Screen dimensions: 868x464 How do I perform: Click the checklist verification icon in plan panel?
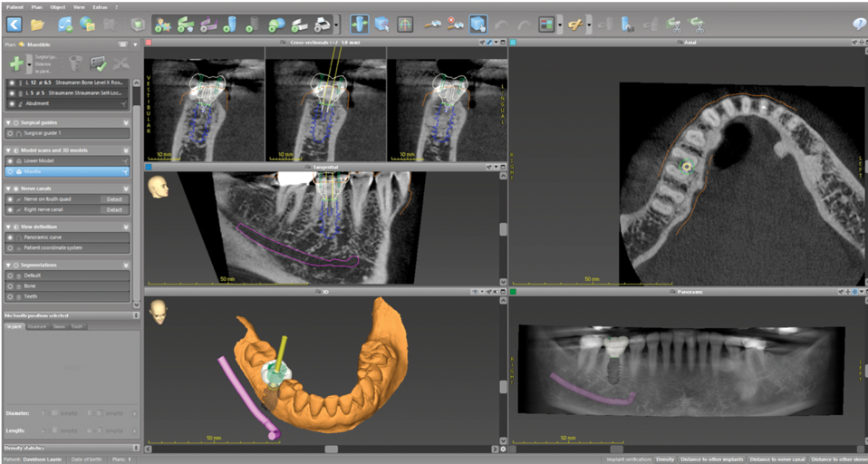[99, 63]
